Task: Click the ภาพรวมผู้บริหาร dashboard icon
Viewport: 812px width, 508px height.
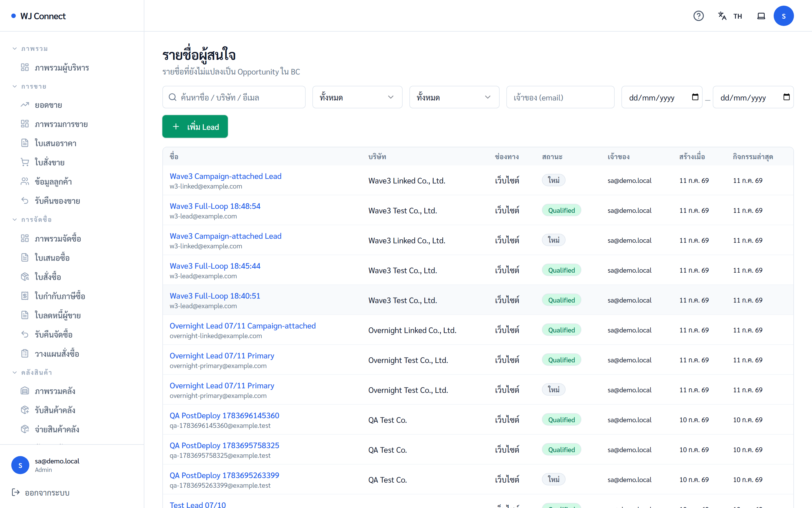Action: 25,67
